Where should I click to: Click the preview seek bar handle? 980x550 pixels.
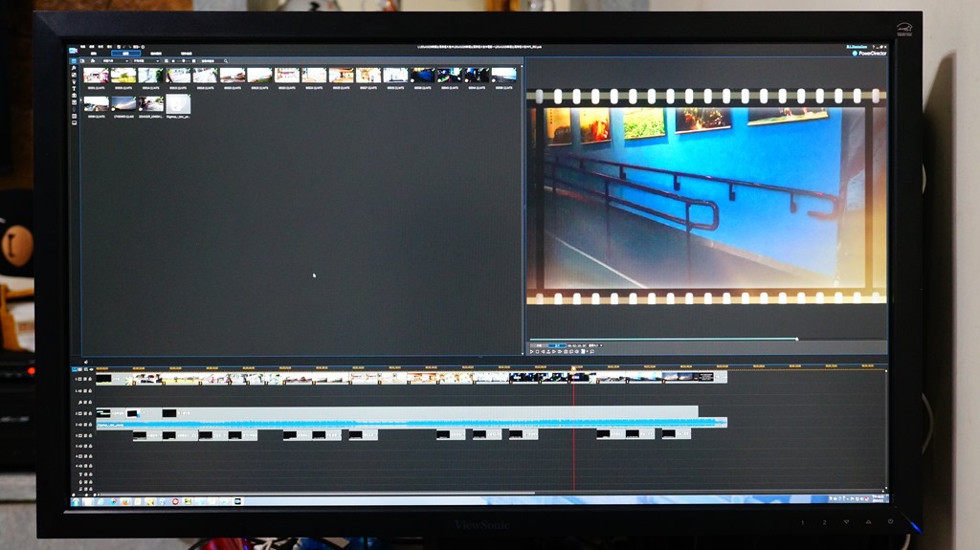797,339
